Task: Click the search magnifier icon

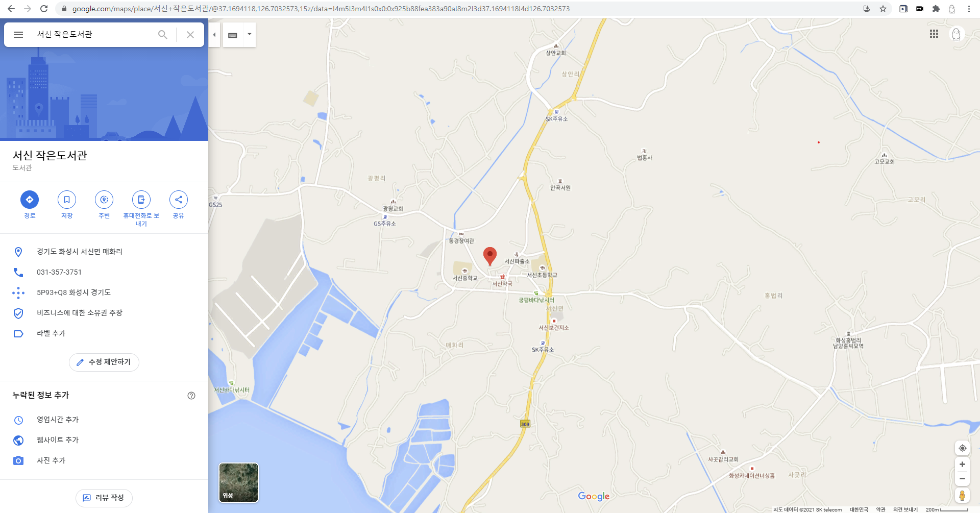Action: click(x=163, y=35)
